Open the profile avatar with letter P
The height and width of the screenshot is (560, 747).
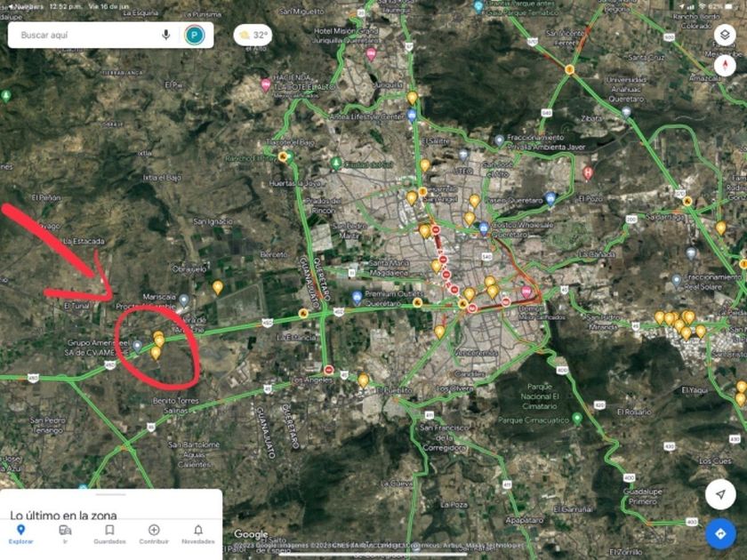coord(195,35)
